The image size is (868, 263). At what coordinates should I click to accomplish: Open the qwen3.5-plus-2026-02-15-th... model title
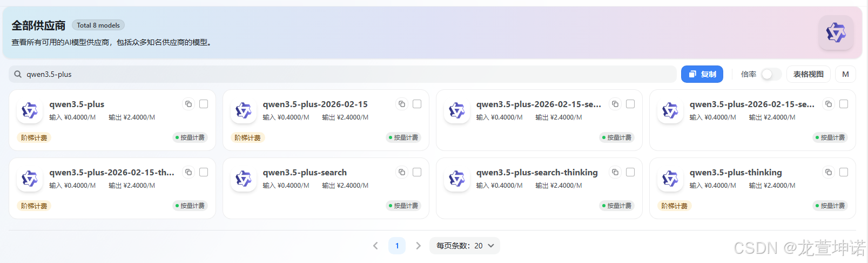pyautogui.click(x=112, y=172)
